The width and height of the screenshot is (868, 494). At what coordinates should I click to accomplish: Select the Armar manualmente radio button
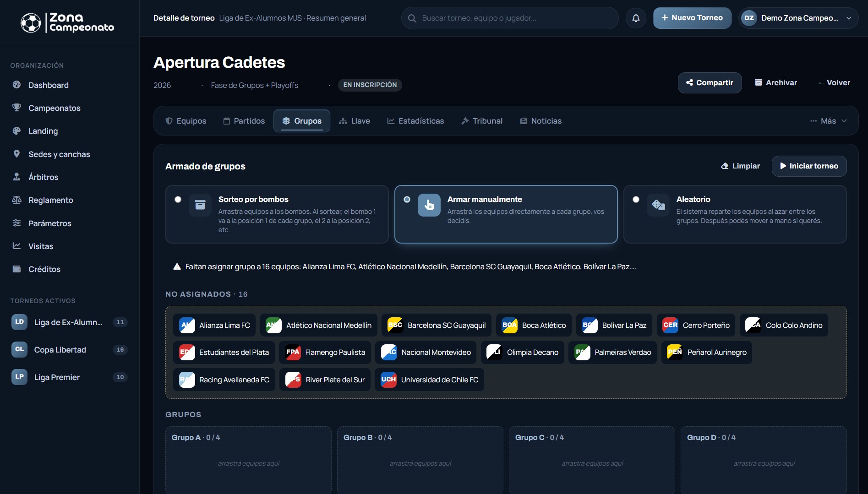tap(407, 199)
